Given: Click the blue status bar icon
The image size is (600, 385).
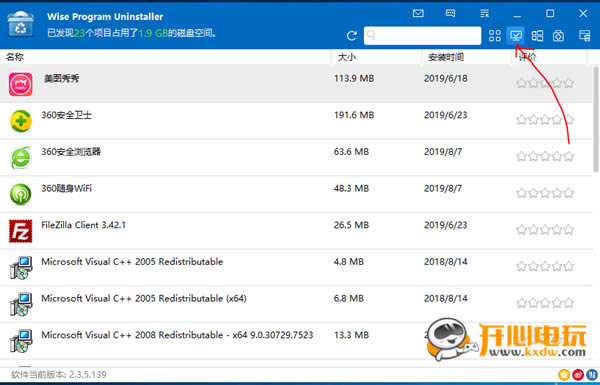Looking at the screenshot, I should click(x=592, y=375).
